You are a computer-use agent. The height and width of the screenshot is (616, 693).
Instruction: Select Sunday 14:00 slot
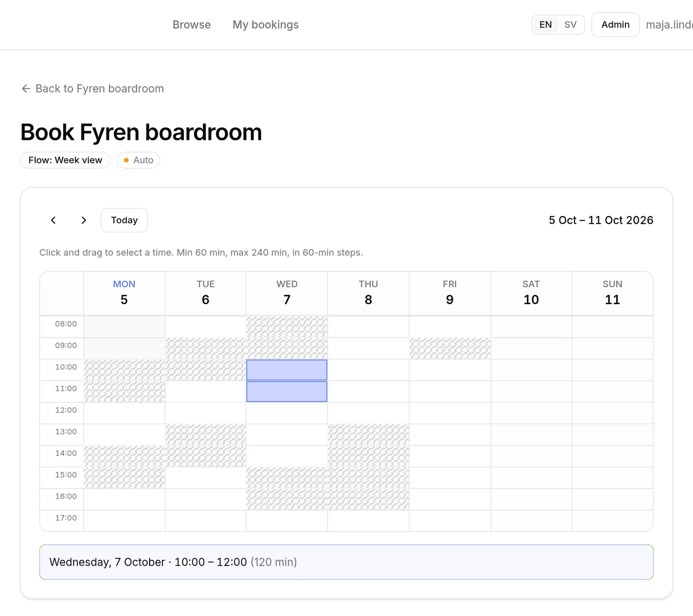(612, 456)
